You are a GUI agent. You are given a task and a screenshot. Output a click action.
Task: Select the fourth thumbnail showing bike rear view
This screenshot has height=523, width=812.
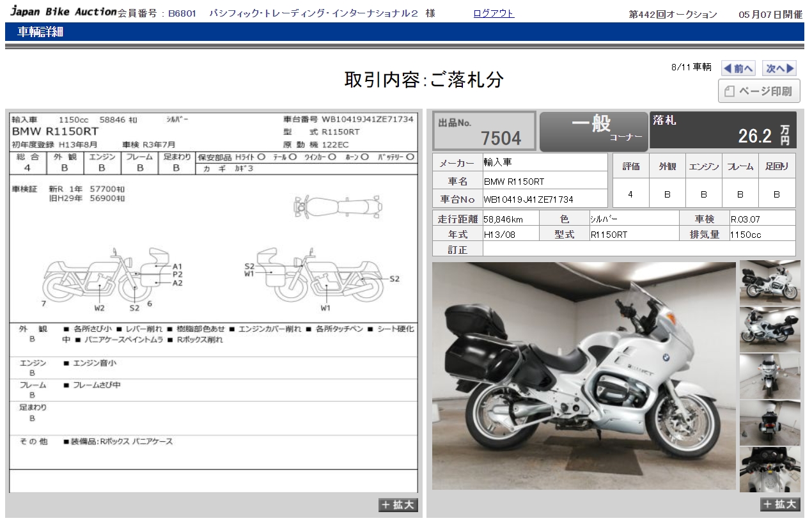coord(770,423)
